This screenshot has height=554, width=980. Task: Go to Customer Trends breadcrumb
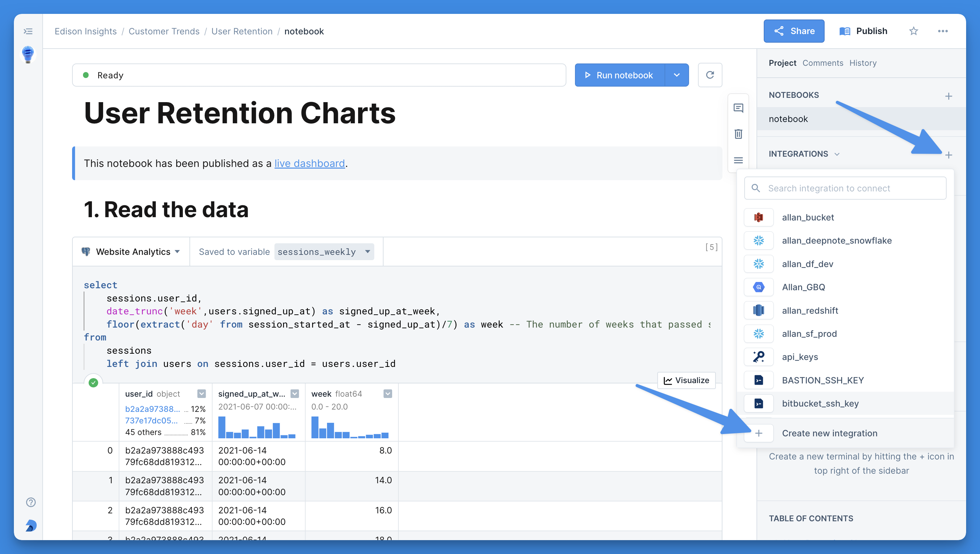[x=164, y=31]
